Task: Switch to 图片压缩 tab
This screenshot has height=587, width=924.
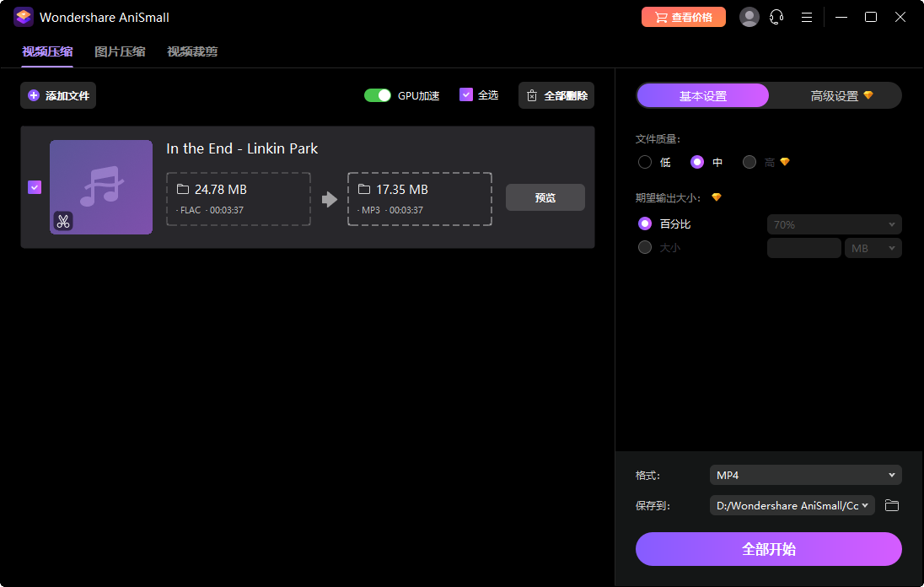Action: pyautogui.click(x=120, y=51)
